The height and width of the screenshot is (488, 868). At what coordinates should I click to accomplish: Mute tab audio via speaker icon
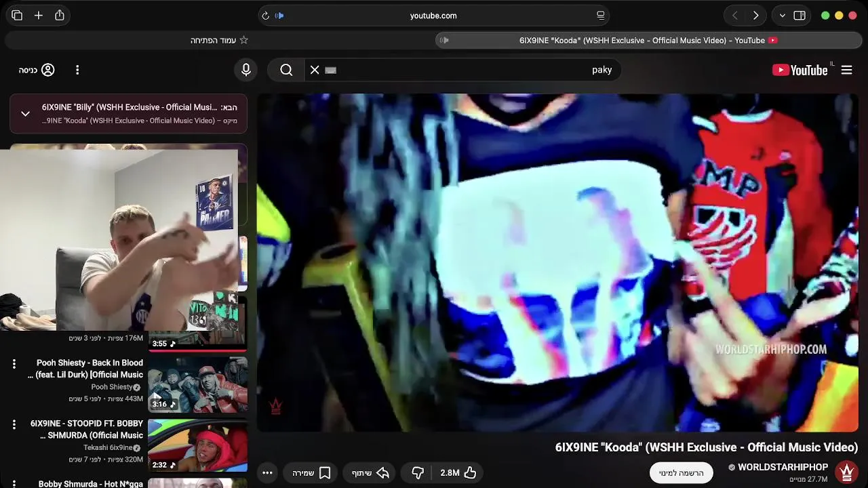(444, 40)
